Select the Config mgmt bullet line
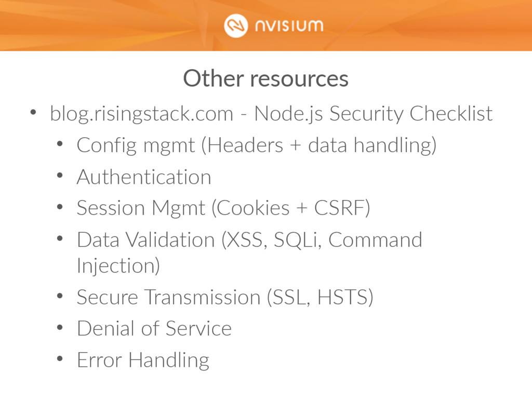This screenshot has height=399, width=532. click(257, 145)
